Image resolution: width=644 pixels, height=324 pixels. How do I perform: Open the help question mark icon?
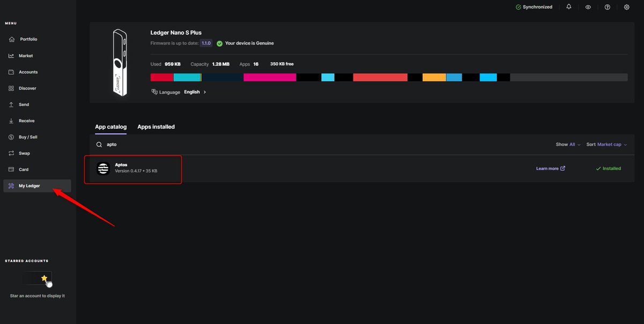coord(608,7)
